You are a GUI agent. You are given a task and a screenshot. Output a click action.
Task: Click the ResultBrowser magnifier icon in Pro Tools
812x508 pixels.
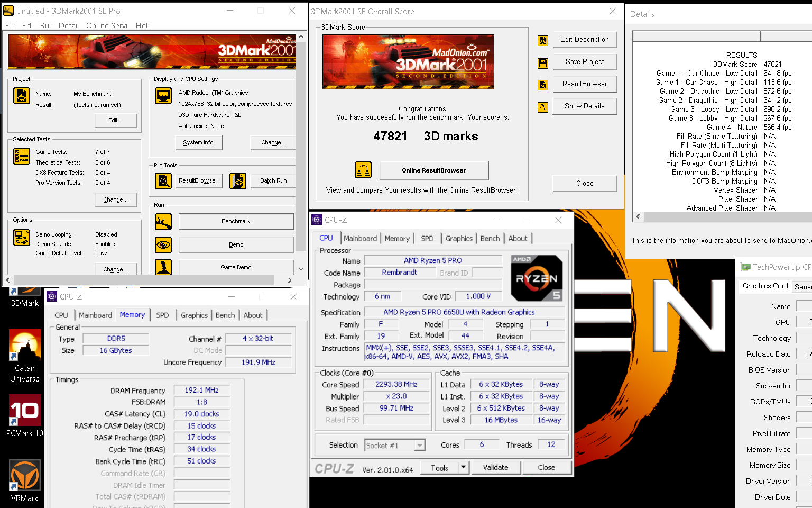coord(163,181)
